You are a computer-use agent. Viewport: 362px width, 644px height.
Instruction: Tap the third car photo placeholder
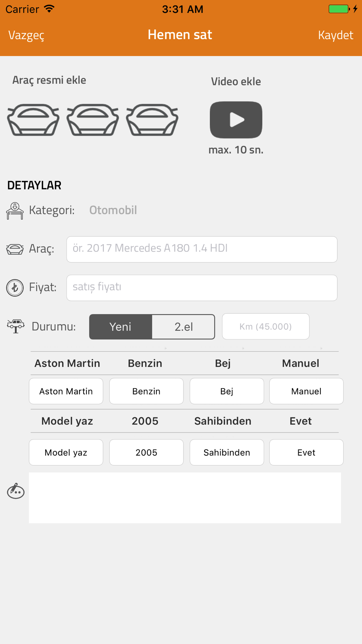click(x=152, y=120)
